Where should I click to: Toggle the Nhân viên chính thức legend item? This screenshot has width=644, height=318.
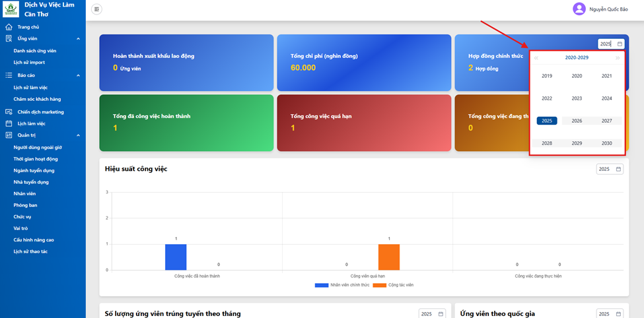click(342, 285)
